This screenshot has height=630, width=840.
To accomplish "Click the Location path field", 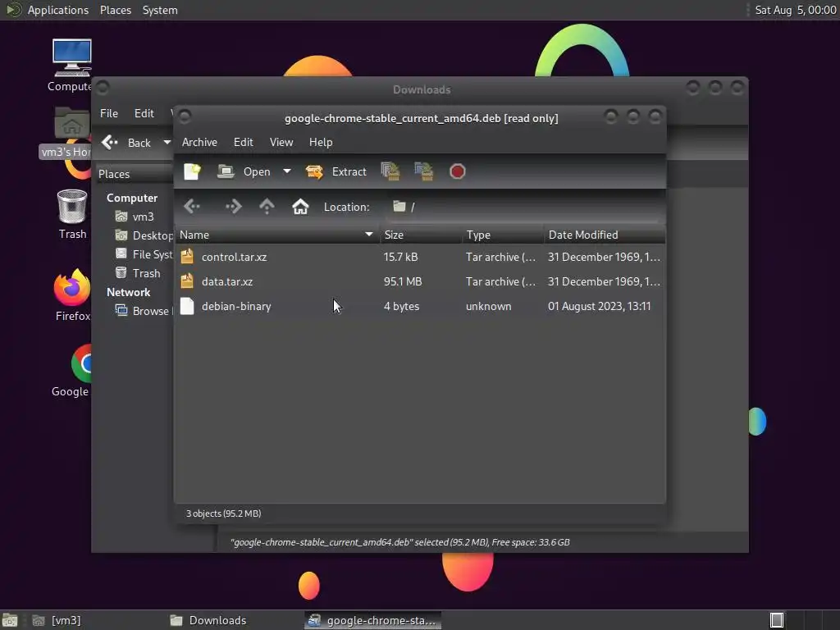I will pos(525,207).
